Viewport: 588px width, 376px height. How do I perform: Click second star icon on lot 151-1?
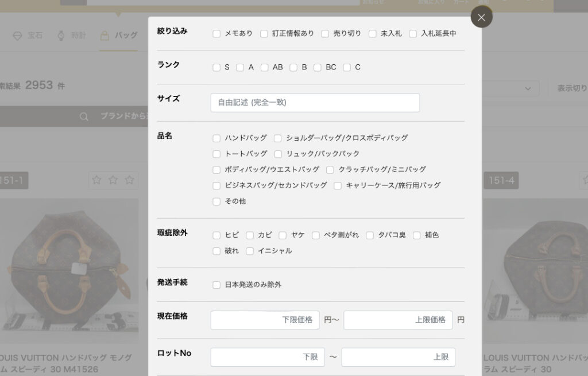[113, 180]
